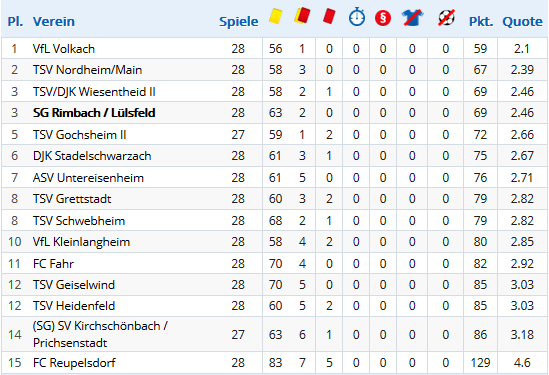Click the red card column icon
The height and width of the screenshot is (375, 549).
329,16
